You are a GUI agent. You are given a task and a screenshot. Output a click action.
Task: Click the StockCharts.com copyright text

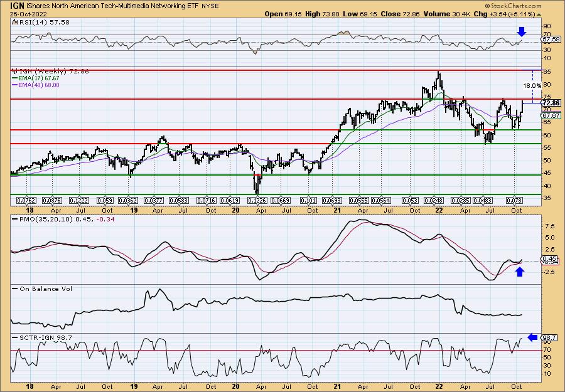point(513,6)
